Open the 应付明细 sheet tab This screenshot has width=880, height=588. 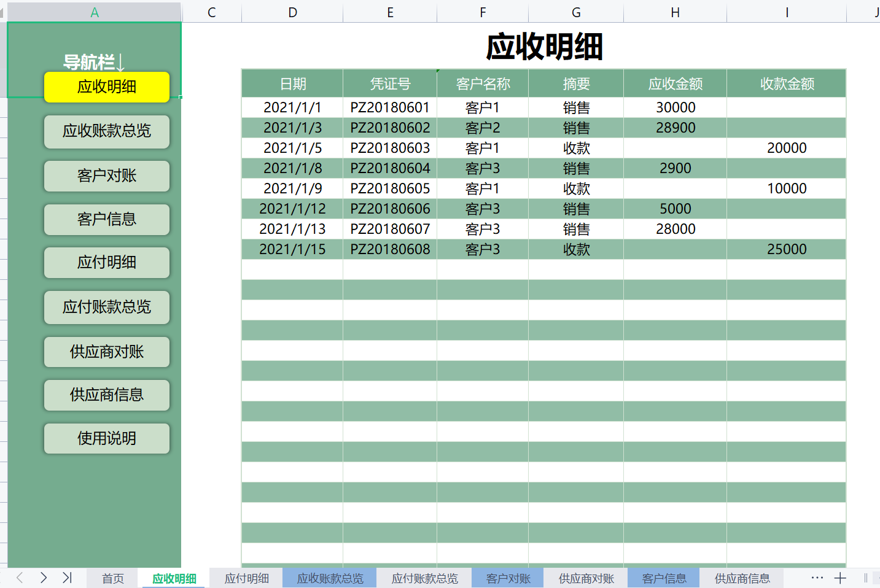coord(246,578)
